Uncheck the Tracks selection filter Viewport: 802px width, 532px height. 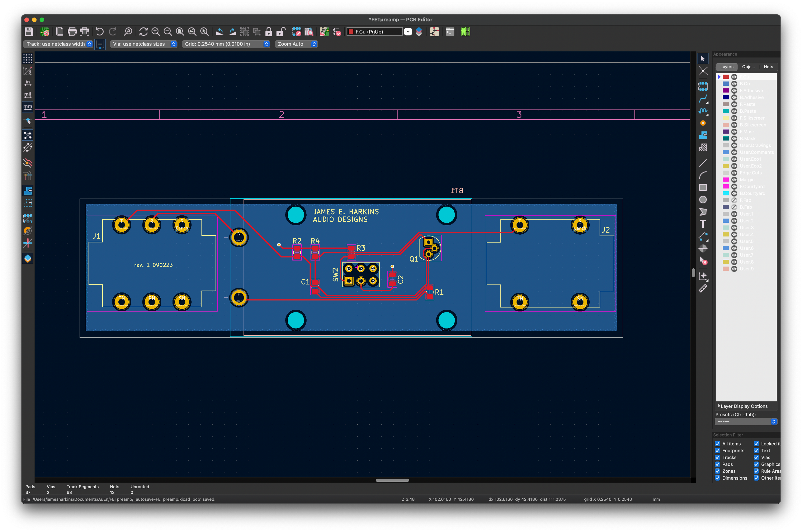click(718, 457)
